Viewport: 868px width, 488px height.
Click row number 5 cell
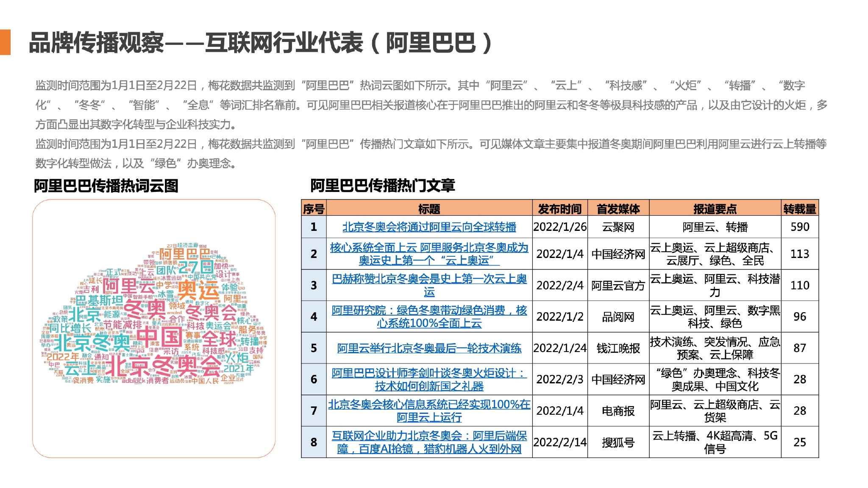click(314, 348)
